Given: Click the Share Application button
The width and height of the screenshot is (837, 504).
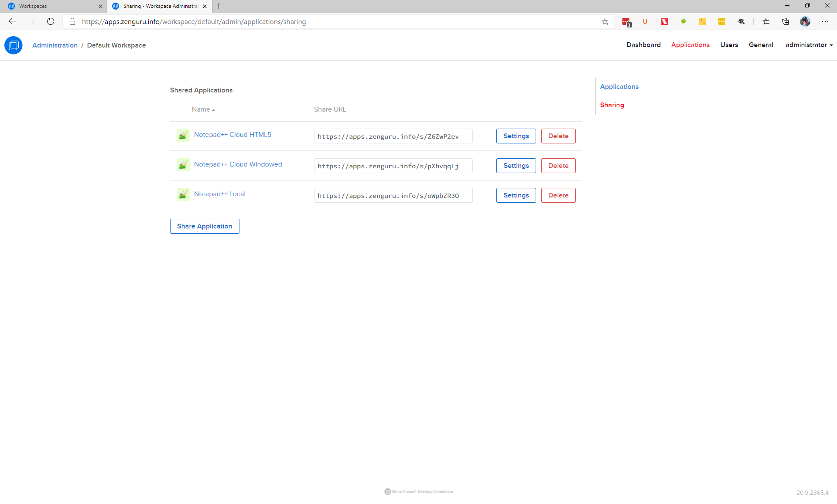Looking at the screenshot, I should click(x=205, y=226).
